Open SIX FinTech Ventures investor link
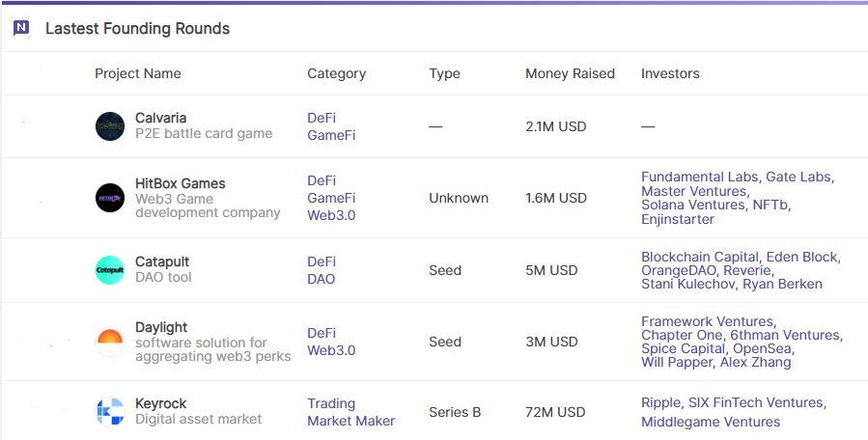 tap(756, 403)
